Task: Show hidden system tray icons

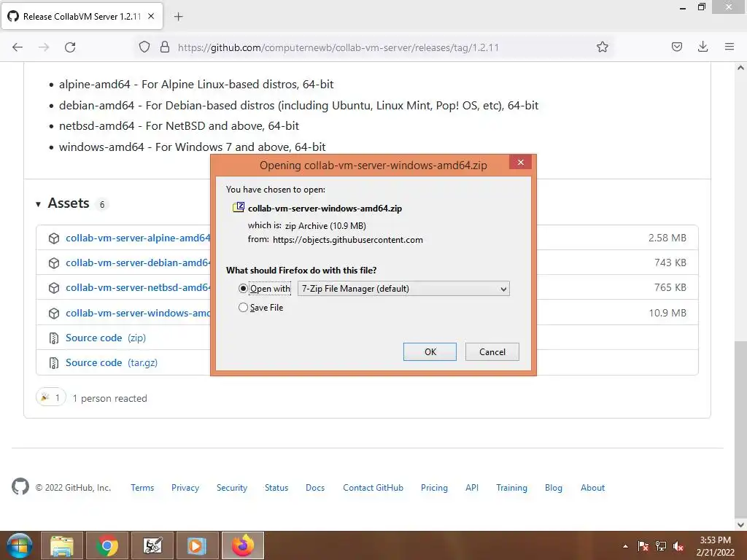Action: pyautogui.click(x=625, y=547)
